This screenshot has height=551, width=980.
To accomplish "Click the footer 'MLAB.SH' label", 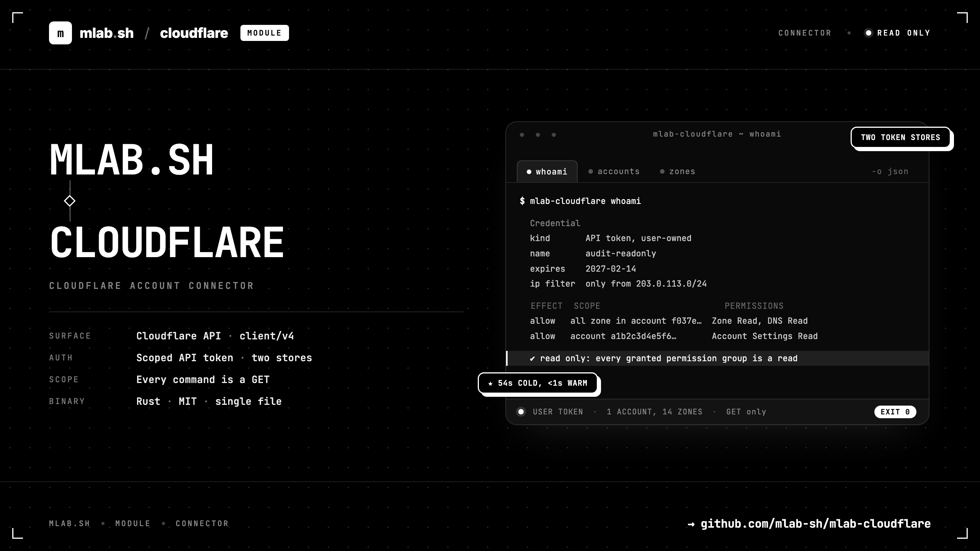I will click(69, 523).
